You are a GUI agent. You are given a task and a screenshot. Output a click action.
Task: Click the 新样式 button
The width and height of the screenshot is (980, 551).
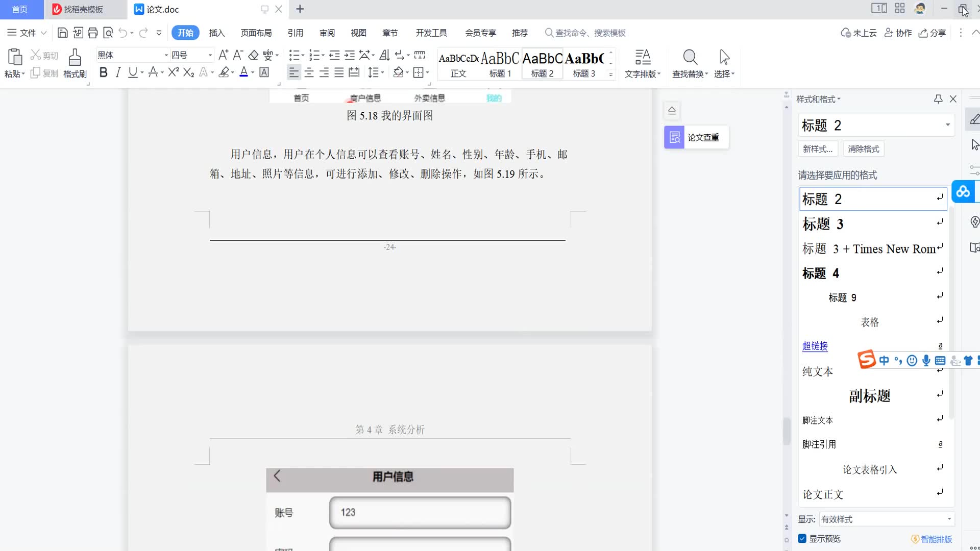point(817,149)
